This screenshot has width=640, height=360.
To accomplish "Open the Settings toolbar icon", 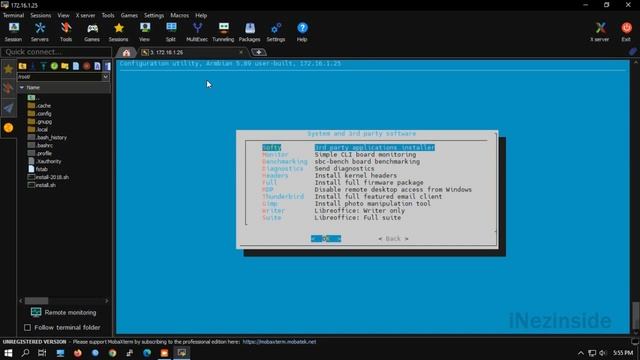I will (276, 32).
